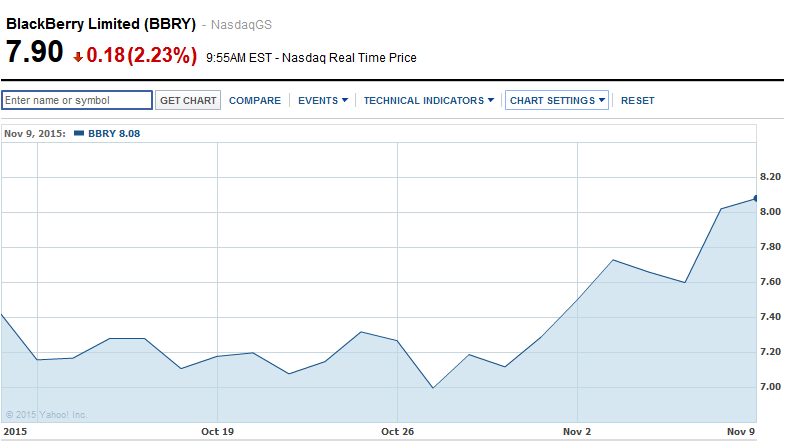The height and width of the screenshot is (442, 785).
Task: Click the Enter name or symbol field
Action: (x=77, y=100)
